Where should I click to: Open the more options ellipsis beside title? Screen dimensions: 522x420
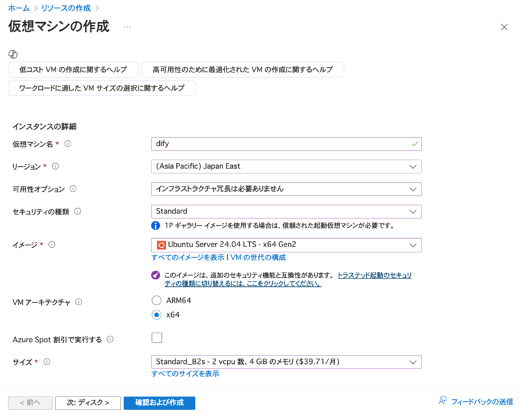[127, 27]
